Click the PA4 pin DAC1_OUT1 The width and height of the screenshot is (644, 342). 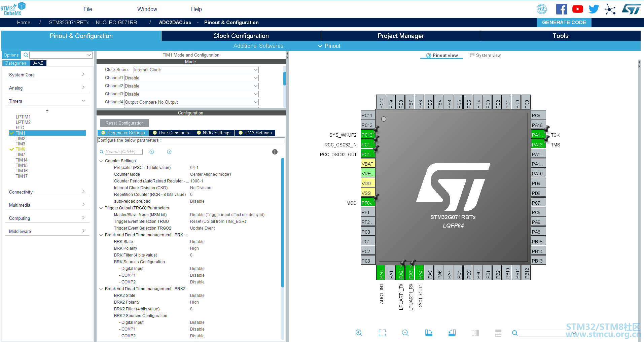tap(420, 273)
